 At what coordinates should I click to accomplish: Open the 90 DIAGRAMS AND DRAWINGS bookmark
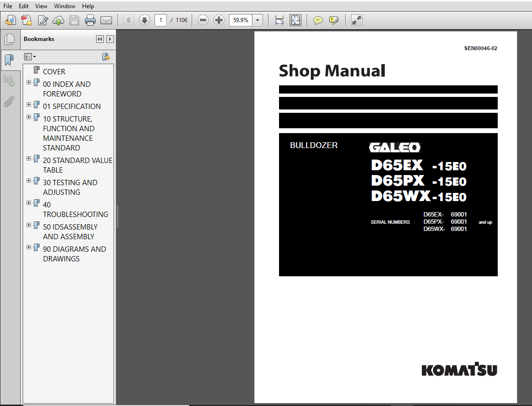click(x=75, y=254)
